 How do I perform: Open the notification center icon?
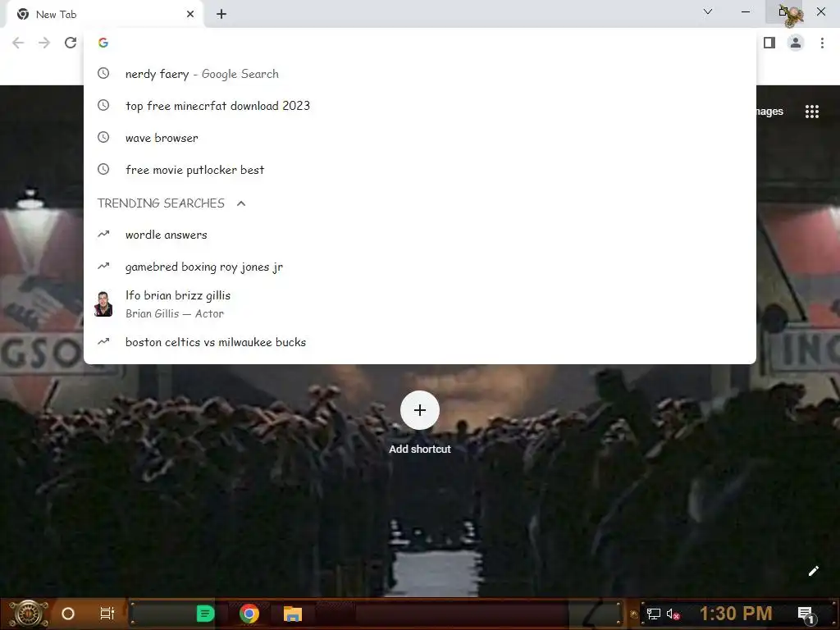(x=806, y=614)
